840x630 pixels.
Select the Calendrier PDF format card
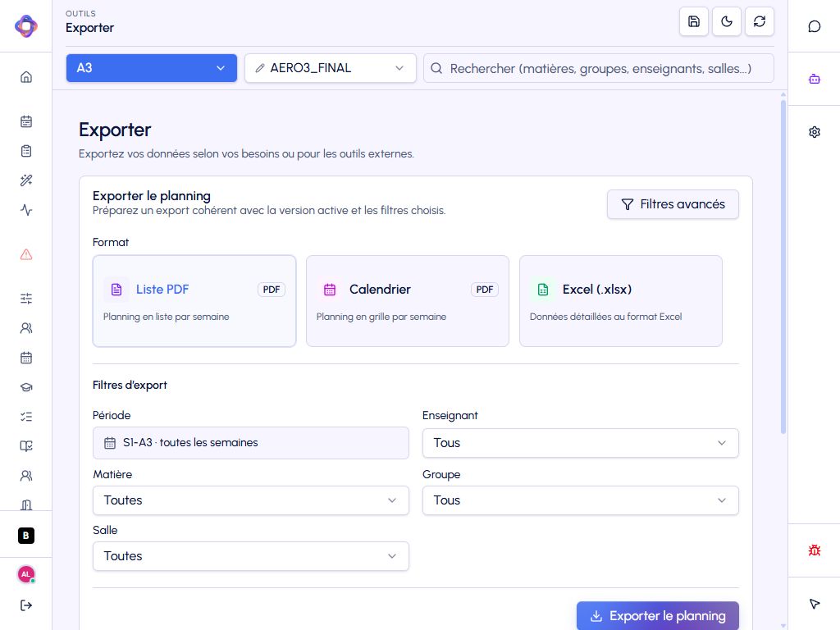coord(408,301)
